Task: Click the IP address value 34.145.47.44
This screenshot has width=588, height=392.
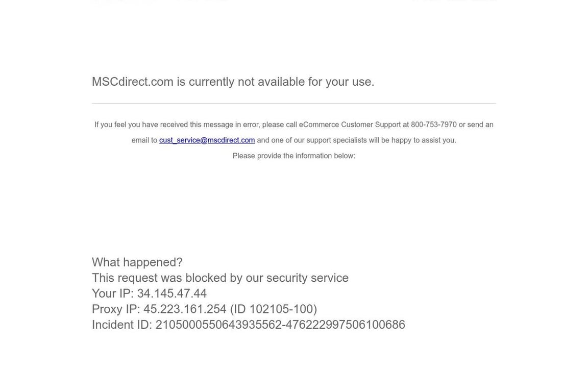Action: pos(171,293)
